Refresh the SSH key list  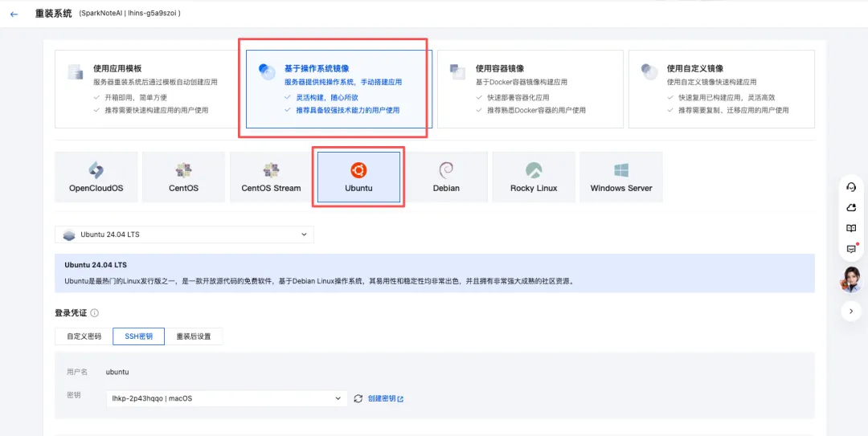click(358, 398)
